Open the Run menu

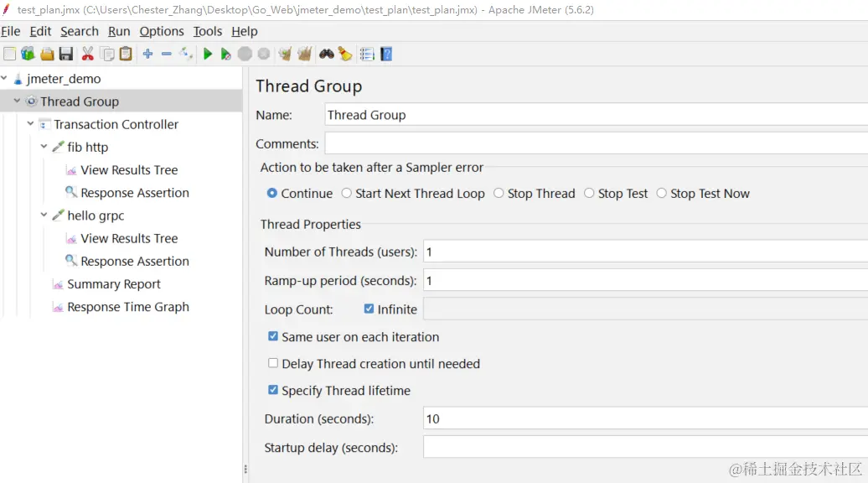pyautogui.click(x=119, y=32)
